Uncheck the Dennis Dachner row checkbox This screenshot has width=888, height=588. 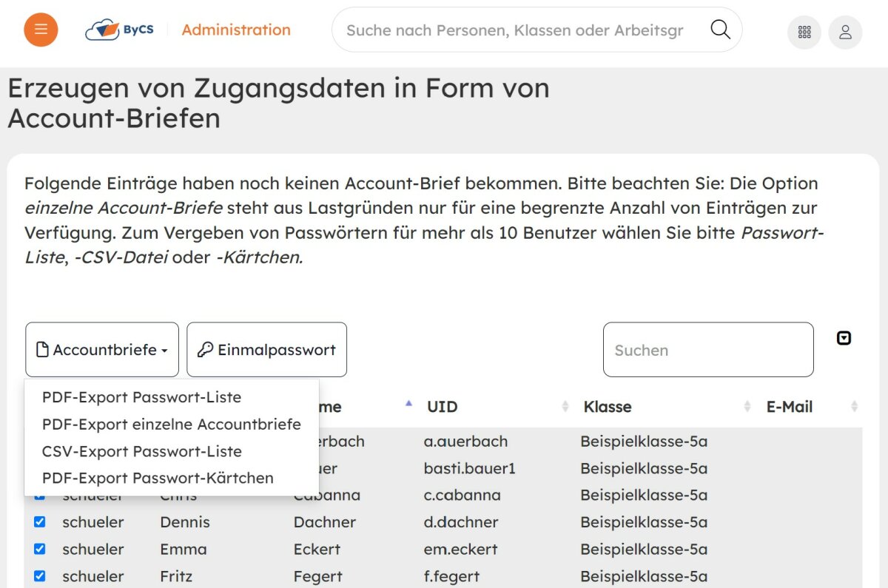(x=40, y=522)
